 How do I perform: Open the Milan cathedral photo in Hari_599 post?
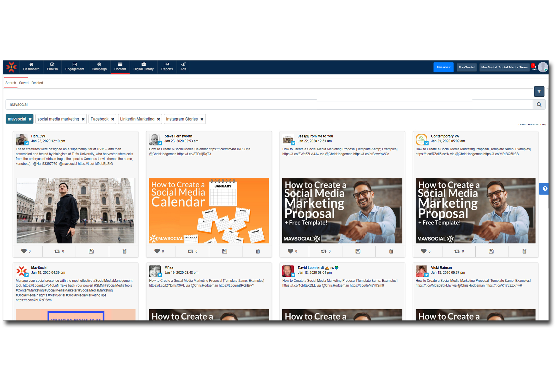pyautogui.click(x=75, y=210)
